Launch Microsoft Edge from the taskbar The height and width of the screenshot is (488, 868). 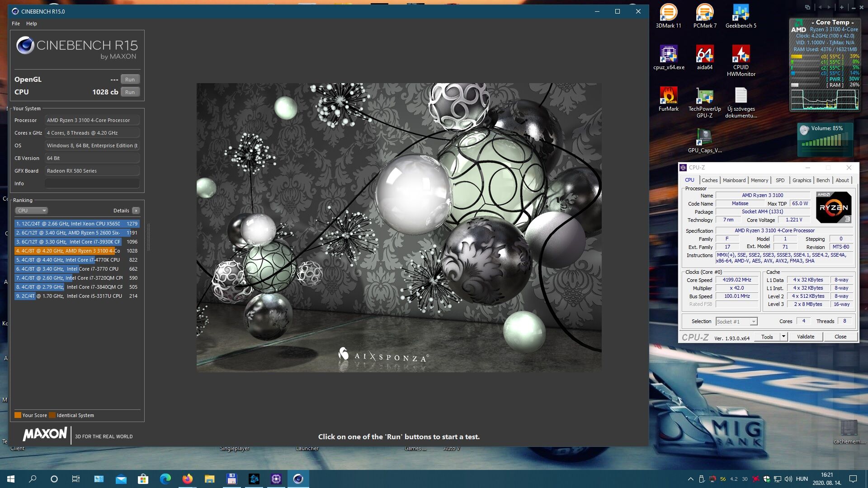165,479
